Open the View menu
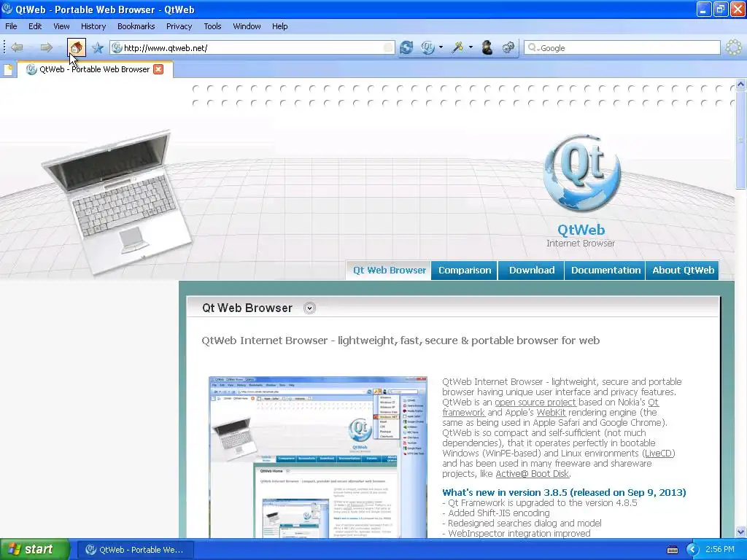Screen dimensions: 747x560 click(x=61, y=26)
